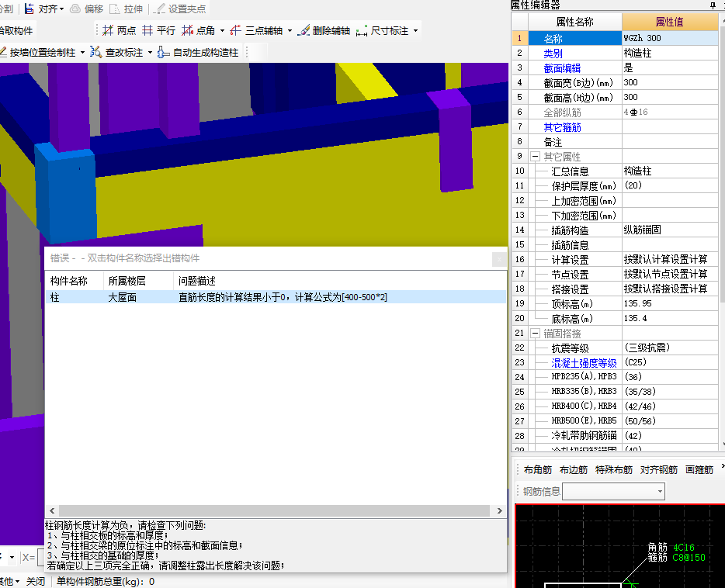Click the 顶标高 value 135.95
This screenshot has width=725, height=588.
[670, 303]
